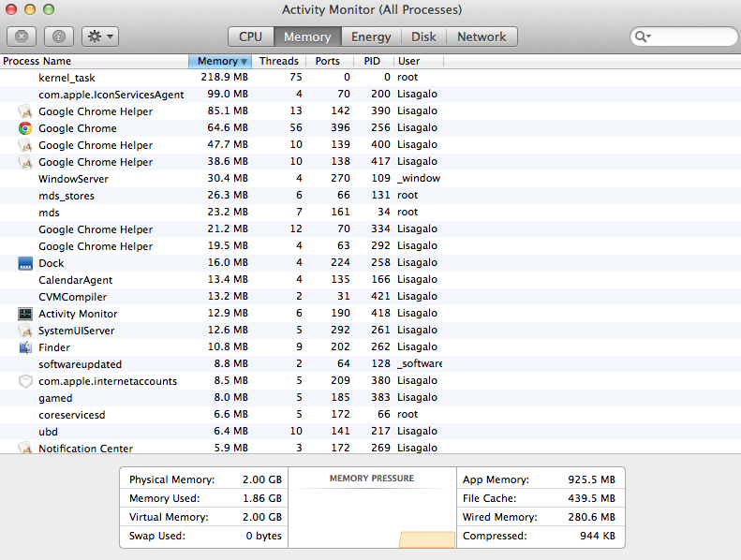Image resolution: width=741 pixels, height=560 pixels.
Task: Click the App Memory 925.5 MB value
Action: 592,479
